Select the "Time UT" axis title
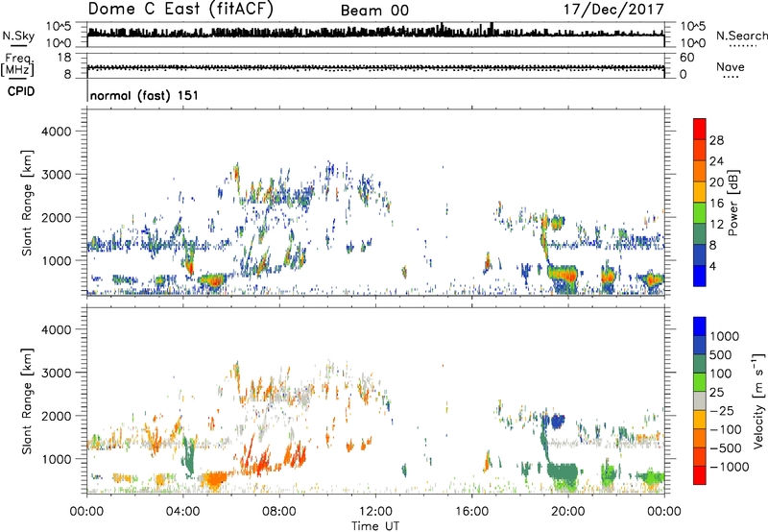The height and width of the screenshot is (532, 768). tap(375, 526)
